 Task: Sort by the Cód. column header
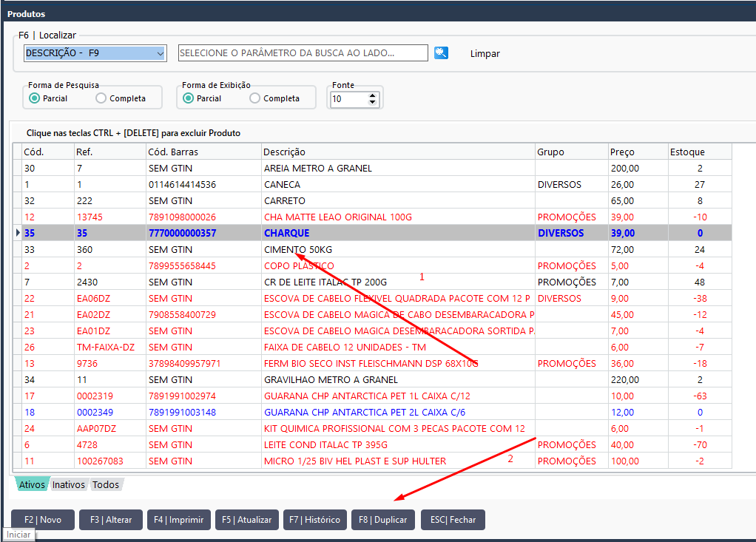tap(48, 152)
